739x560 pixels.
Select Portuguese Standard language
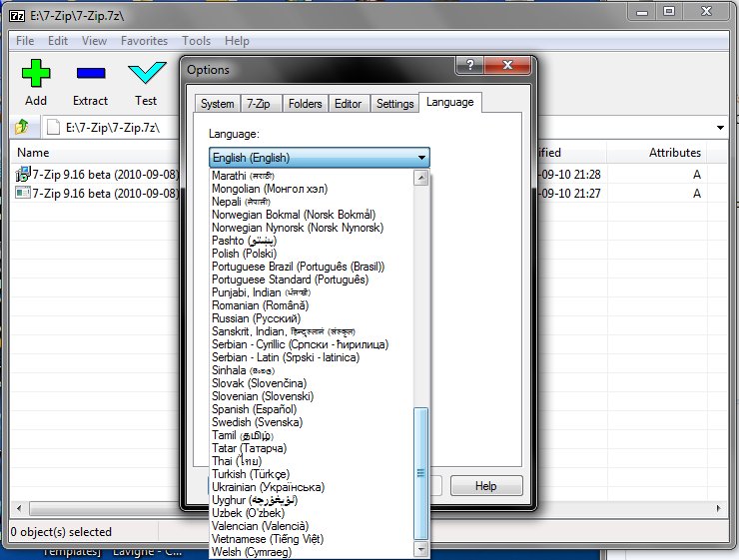coord(311,280)
